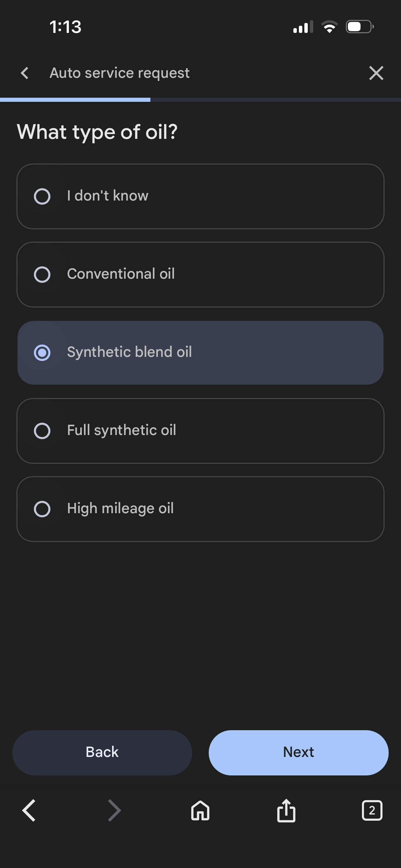Select the Synthetic blend oil radio button
Viewport: 401px width, 868px height.
[42, 353]
